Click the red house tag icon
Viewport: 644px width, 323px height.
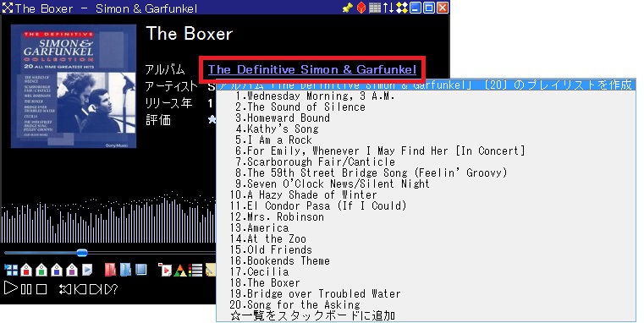tap(26, 270)
